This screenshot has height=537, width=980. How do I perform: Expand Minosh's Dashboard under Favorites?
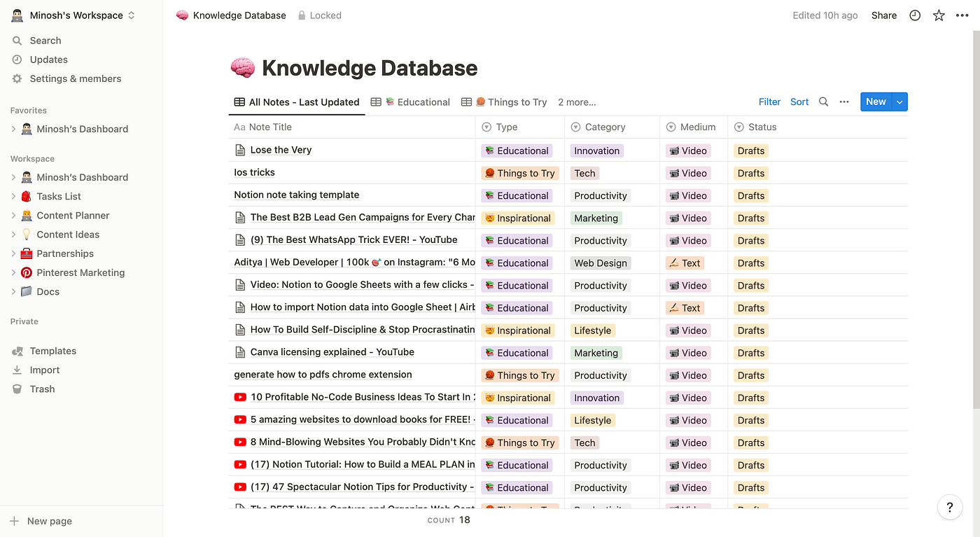[13, 129]
